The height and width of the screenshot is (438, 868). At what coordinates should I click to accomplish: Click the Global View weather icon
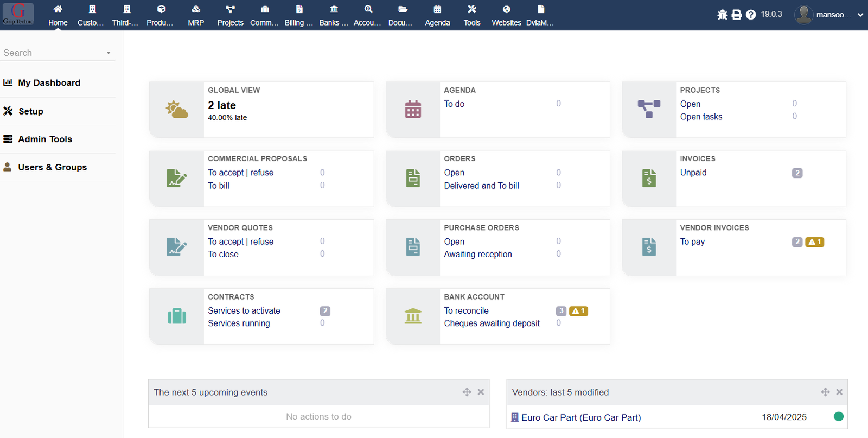pos(176,110)
